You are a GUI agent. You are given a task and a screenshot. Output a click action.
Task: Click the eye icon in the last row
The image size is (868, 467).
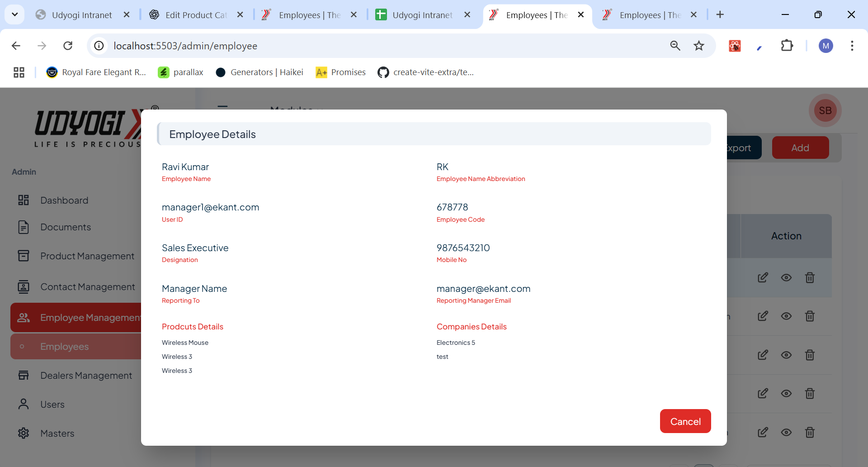pos(786,433)
